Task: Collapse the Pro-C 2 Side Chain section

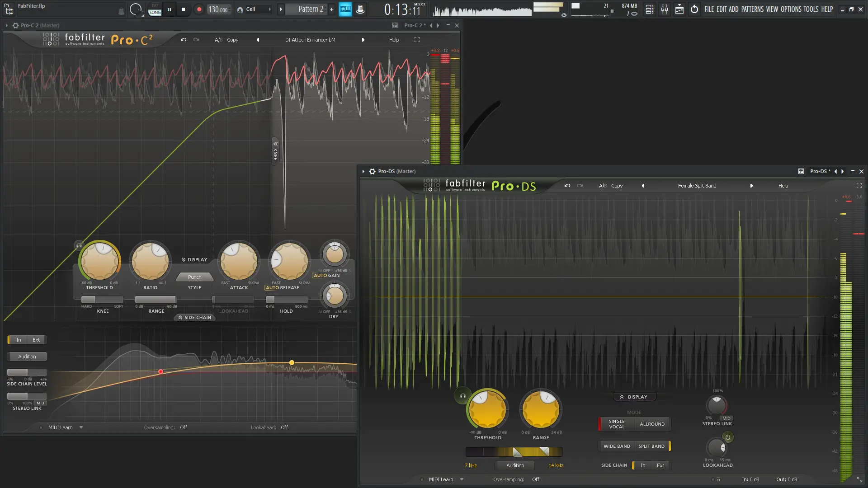Action: (195, 317)
